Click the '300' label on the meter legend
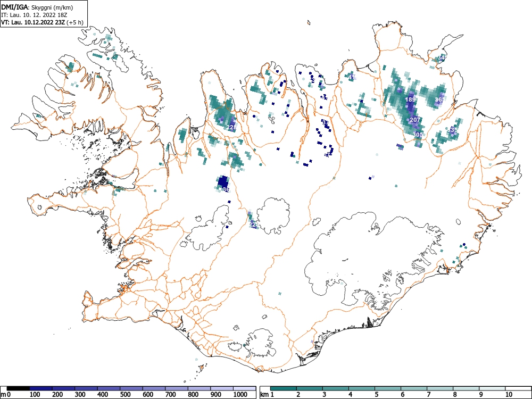The image size is (532, 399). 80,394
